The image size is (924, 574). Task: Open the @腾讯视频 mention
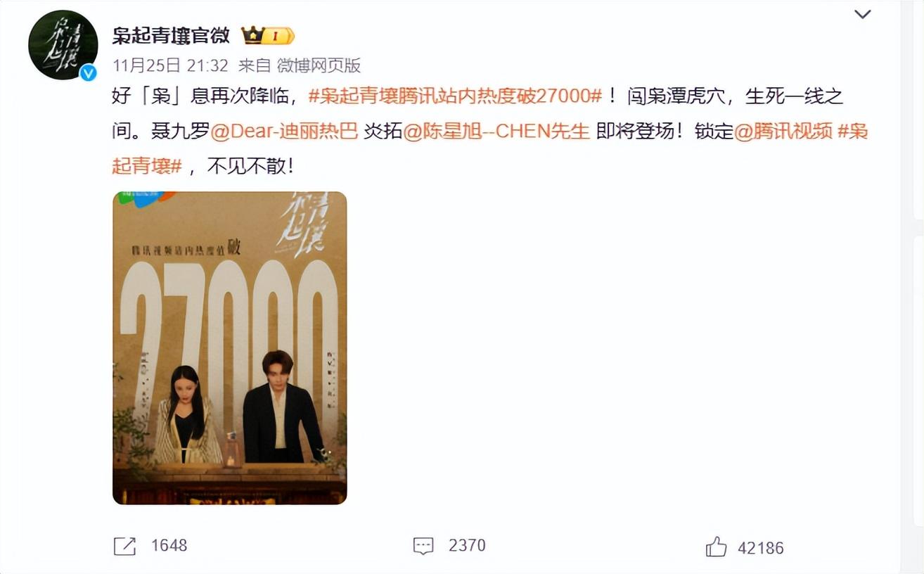pos(783,131)
